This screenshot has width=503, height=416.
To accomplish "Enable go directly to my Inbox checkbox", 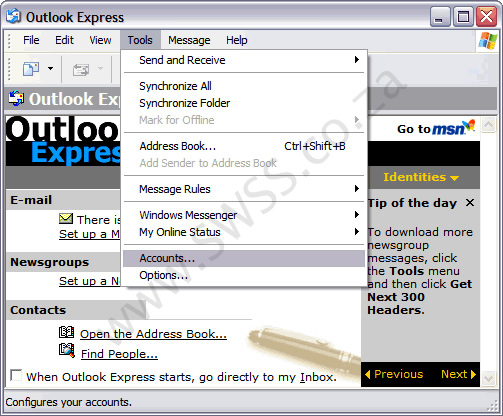I will coord(16,375).
